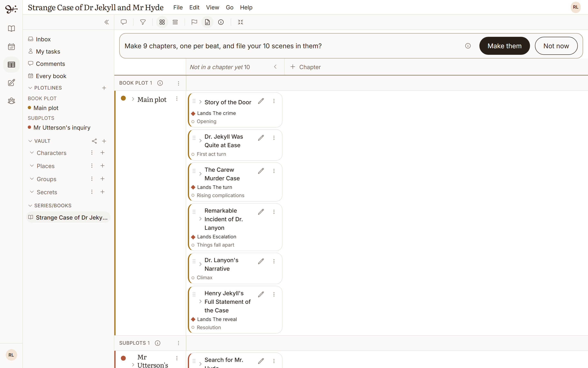This screenshot has height=368, width=588.
Task: Open the View menu
Action: (213, 8)
